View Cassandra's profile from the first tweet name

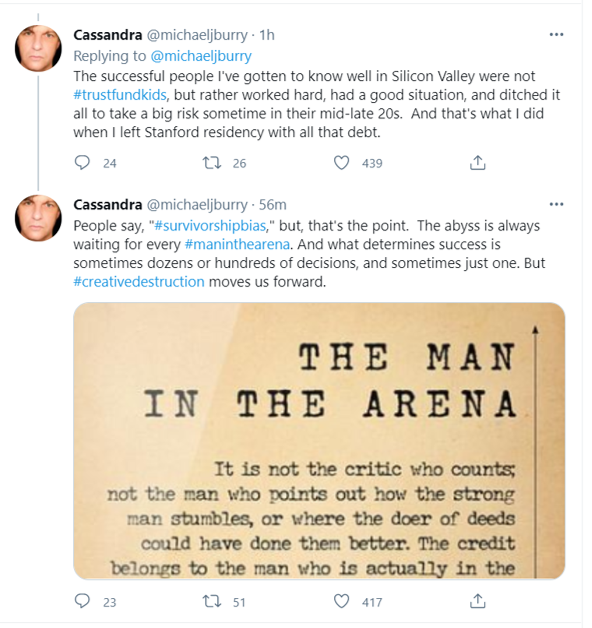[108, 35]
